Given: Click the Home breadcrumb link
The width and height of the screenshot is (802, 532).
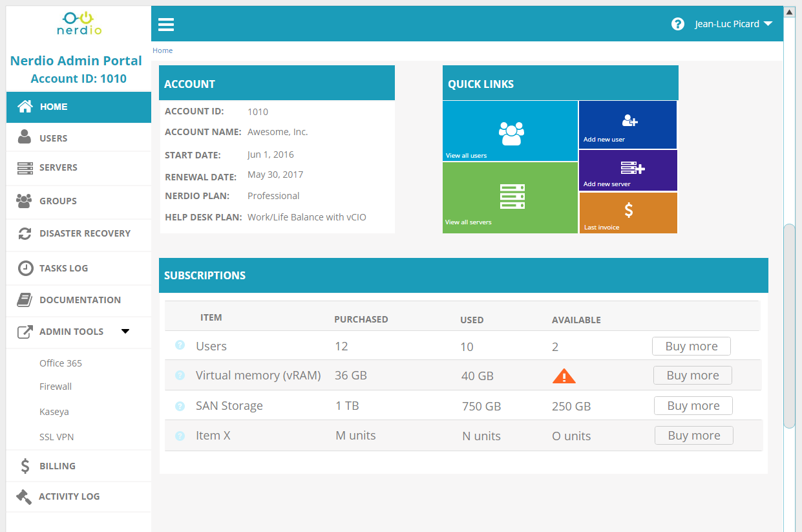Looking at the screenshot, I should (x=163, y=50).
